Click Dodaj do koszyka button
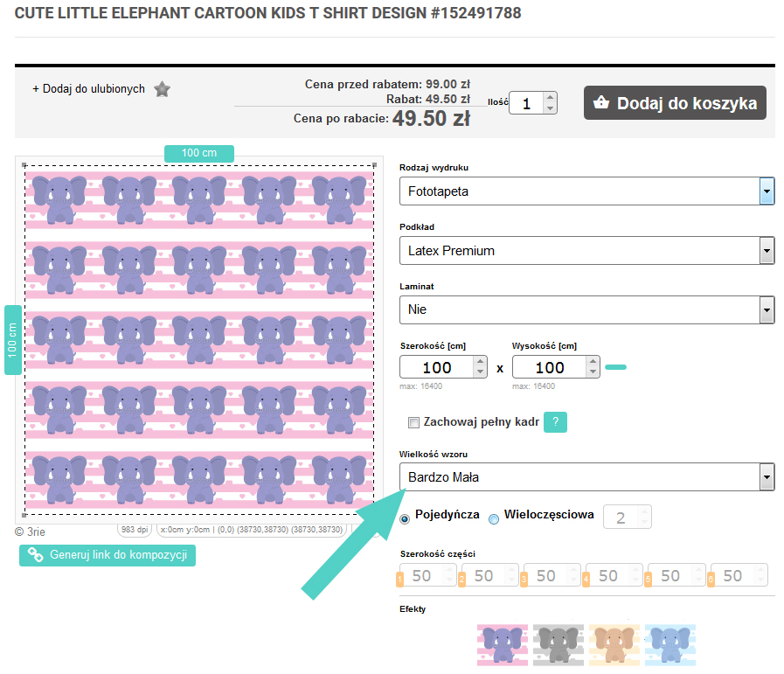This screenshot has width=784, height=674. [675, 103]
